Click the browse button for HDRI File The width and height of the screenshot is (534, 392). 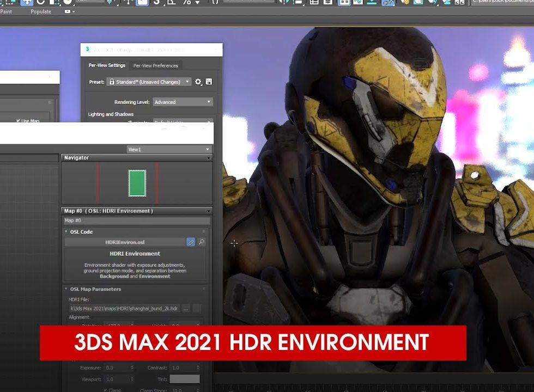[x=186, y=309]
